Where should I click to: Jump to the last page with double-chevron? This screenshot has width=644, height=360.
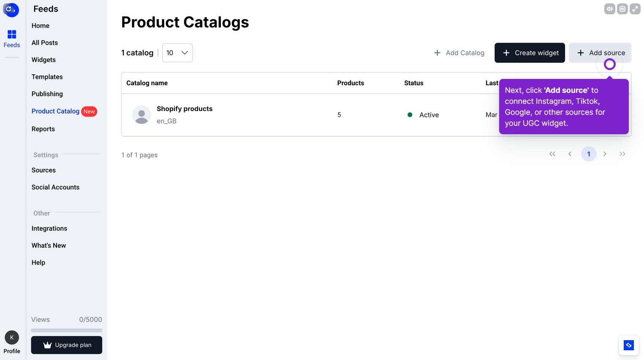tap(622, 154)
